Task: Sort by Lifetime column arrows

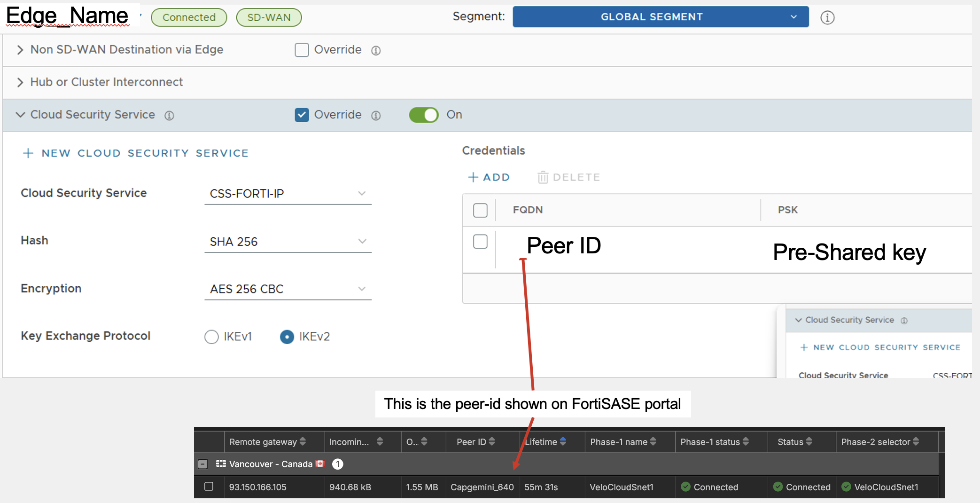Action: click(x=563, y=441)
